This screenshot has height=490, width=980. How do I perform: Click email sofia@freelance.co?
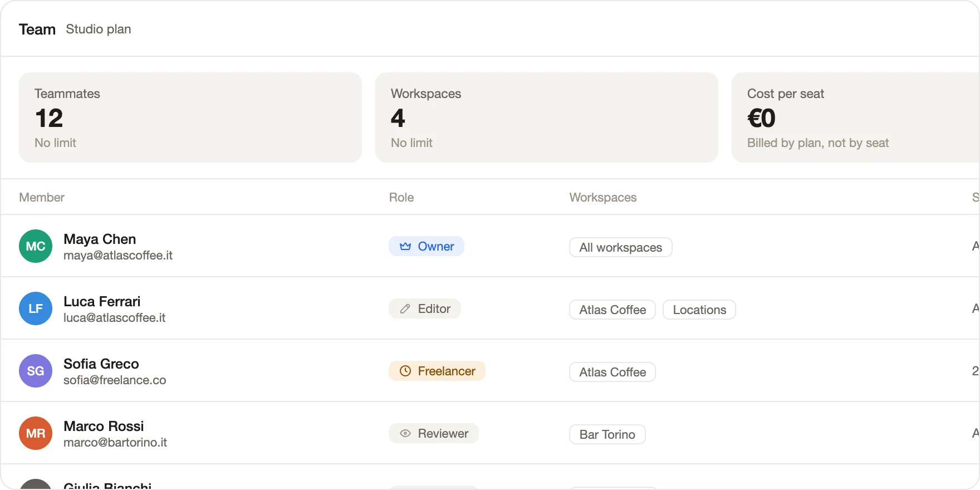[x=115, y=380]
